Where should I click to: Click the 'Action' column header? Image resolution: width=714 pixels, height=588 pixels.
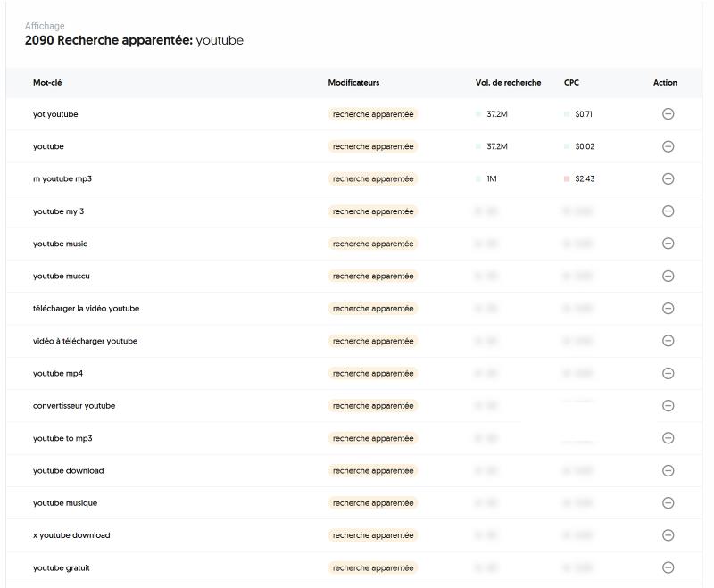pos(665,83)
